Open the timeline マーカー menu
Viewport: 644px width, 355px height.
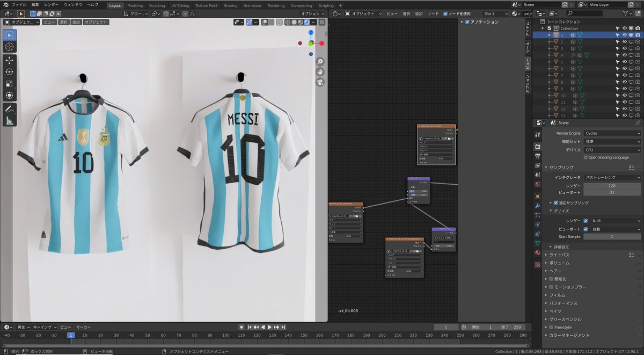(83, 327)
